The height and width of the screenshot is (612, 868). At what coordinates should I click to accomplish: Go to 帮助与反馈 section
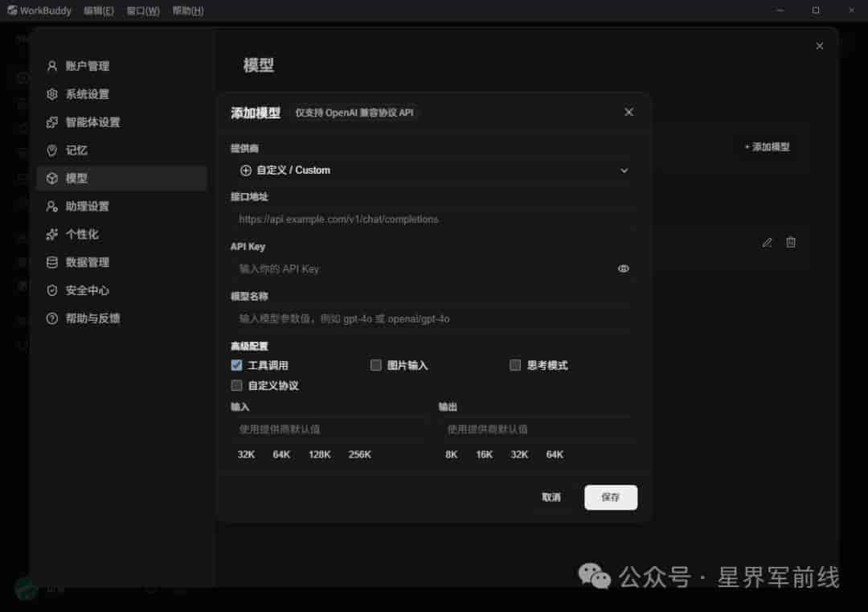tap(122, 318)
